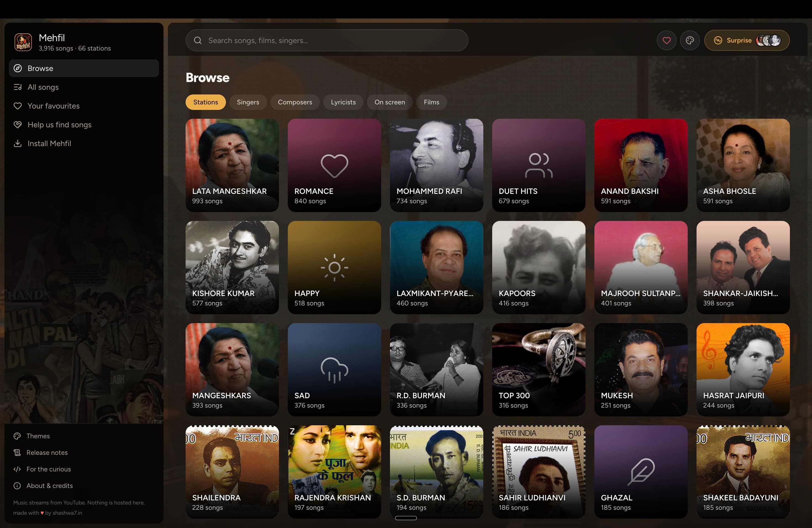
Task: Open the Kapoors station card
Action: pos(539,267)
